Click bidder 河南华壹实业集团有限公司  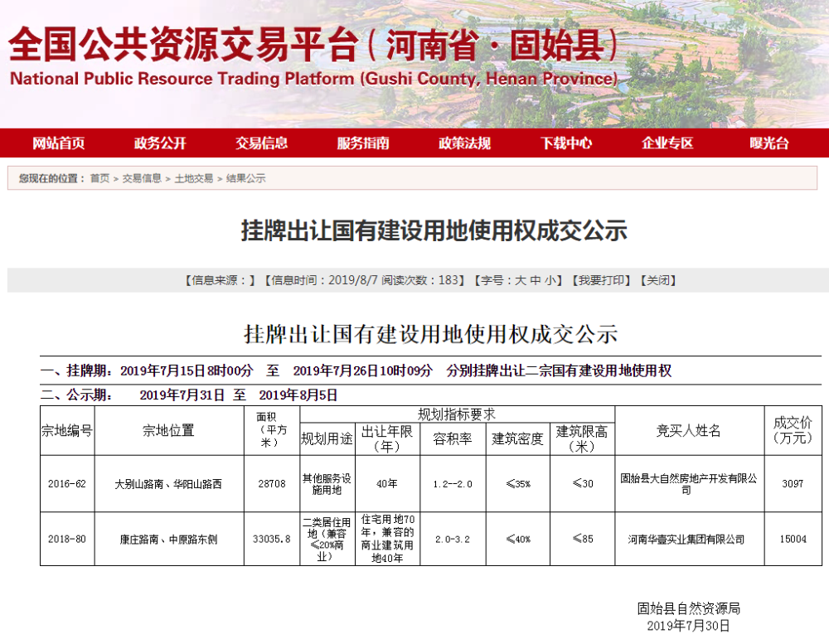pyautogui.click(x=686, y=540)
